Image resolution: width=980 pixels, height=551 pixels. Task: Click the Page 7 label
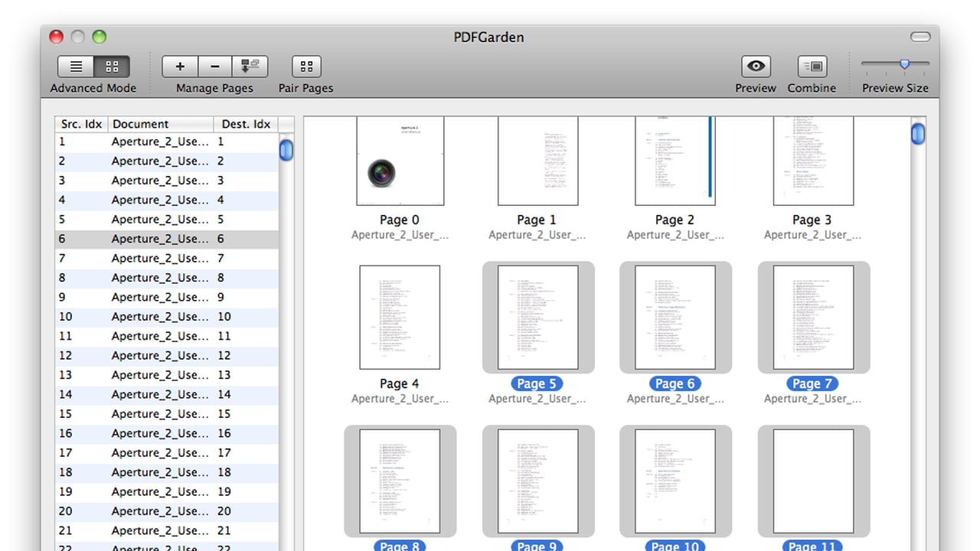point(812,383)
